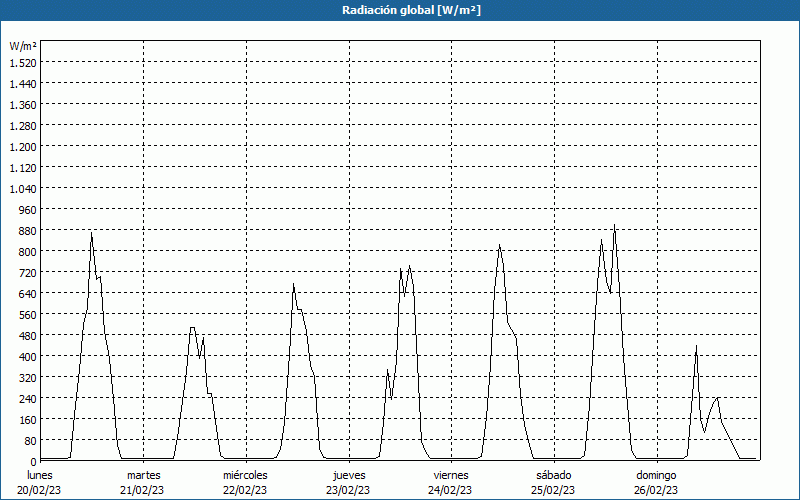This screenshot has width=800, height=500.
Task: Click the 'viernes' day label
Action: tap(451, 475)
